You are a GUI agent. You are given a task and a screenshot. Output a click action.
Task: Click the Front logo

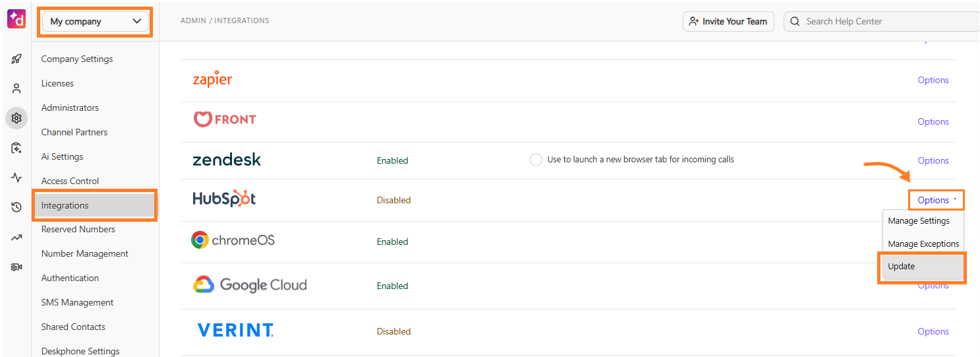click(x=224, y=119)
